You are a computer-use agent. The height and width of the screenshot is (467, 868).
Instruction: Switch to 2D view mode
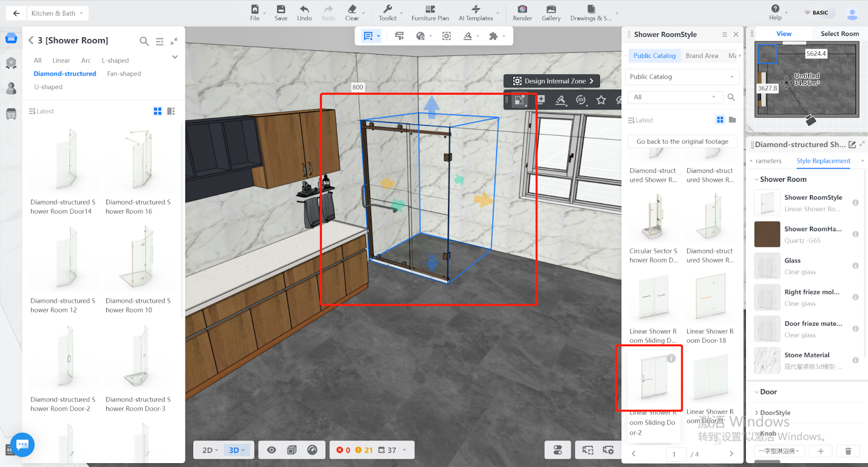pos(209,450)
